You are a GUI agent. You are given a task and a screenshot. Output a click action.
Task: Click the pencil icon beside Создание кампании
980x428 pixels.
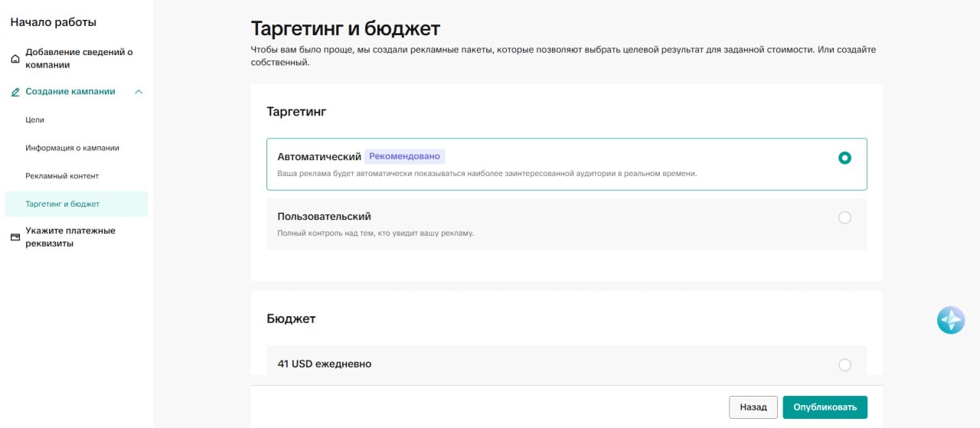point(15,92)
